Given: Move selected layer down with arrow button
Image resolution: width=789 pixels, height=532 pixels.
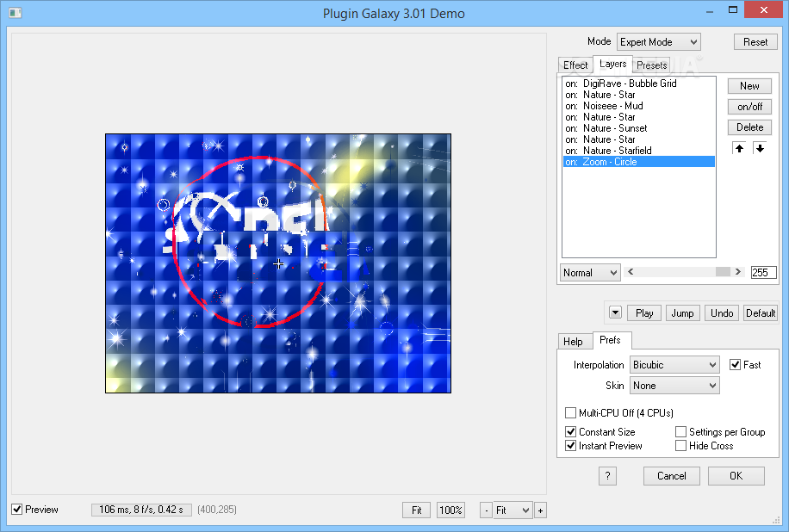Looking at the screenshot, I should pos(760,148).
